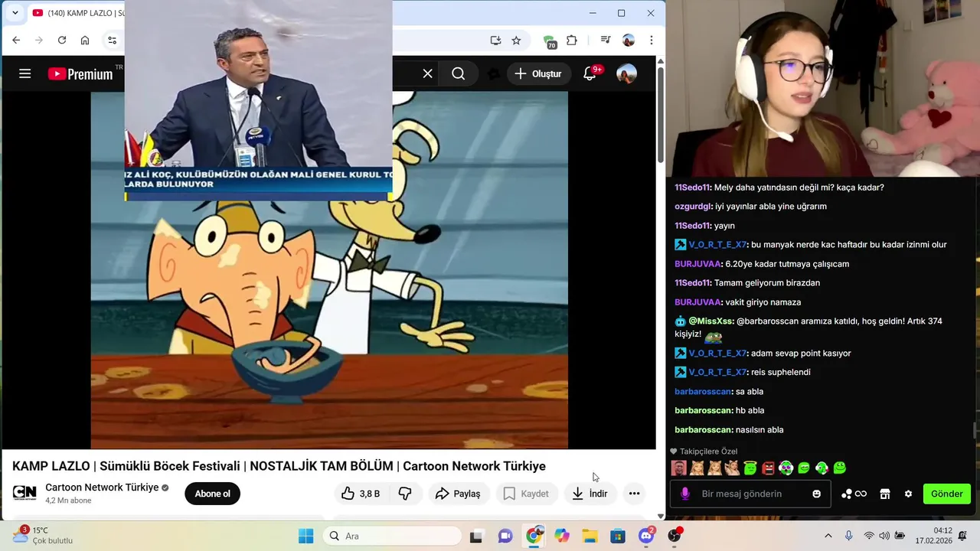Open Chrome media controls icon
The width and height of the screenshot is (980, 551).
click(606, 40)
